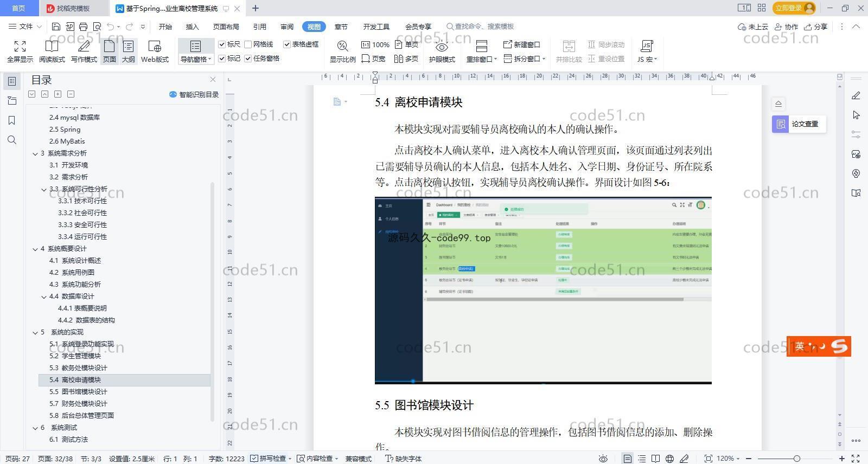This screenshot has width=868, height=464.
Task: Collapse section 3 系统需求分析
Action: (x=35, y=153)
